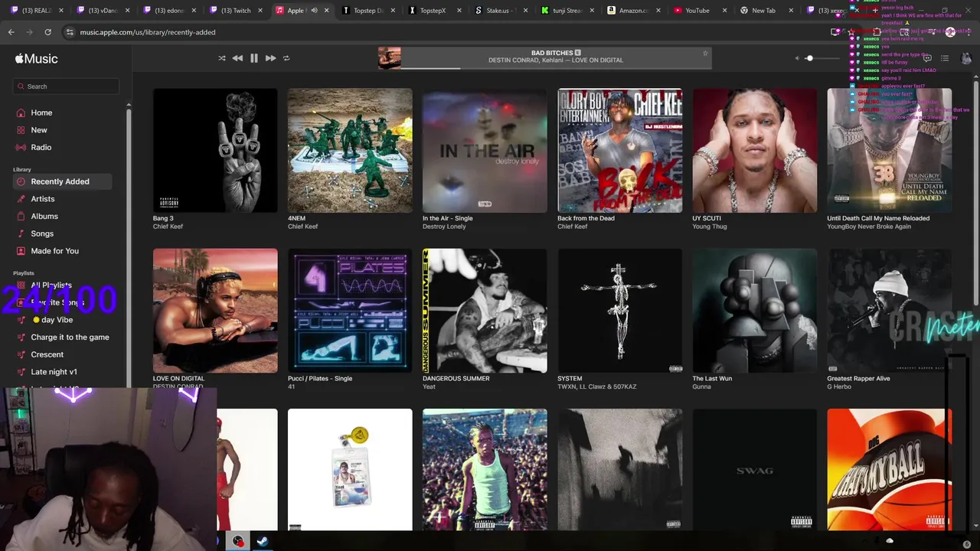980x551 pixels.
Task: Skip to the previous track
Action: (237, 58)
